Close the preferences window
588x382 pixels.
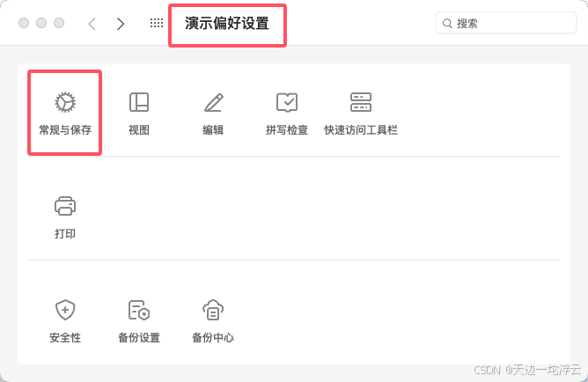pyautogui.click(x=24, y=23)
